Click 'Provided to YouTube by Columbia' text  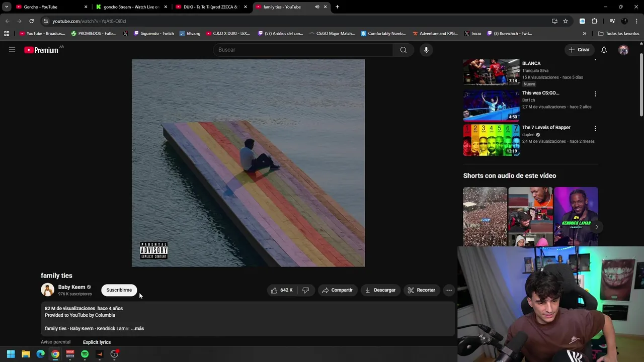point(80,315)
